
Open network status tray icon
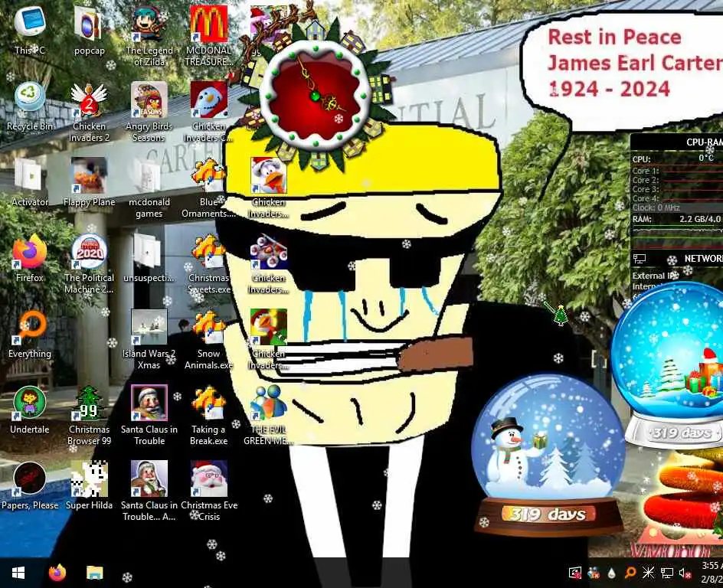(667, 573)
